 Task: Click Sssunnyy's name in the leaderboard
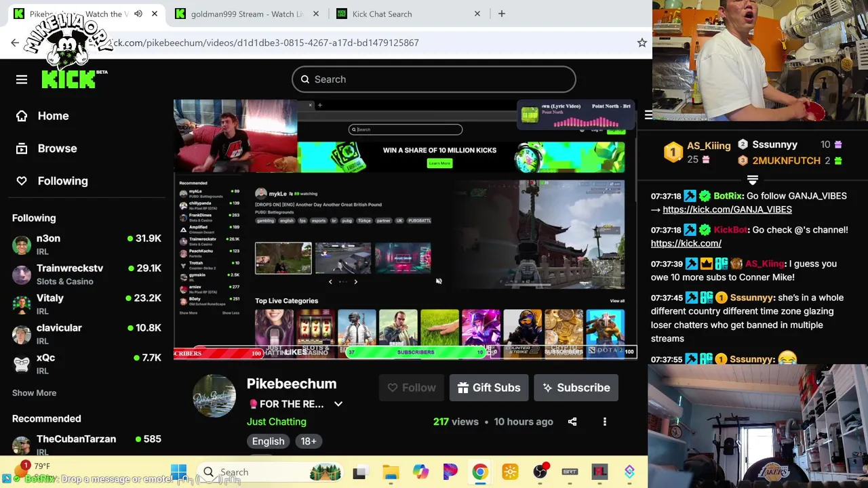(x=775, y=144)
